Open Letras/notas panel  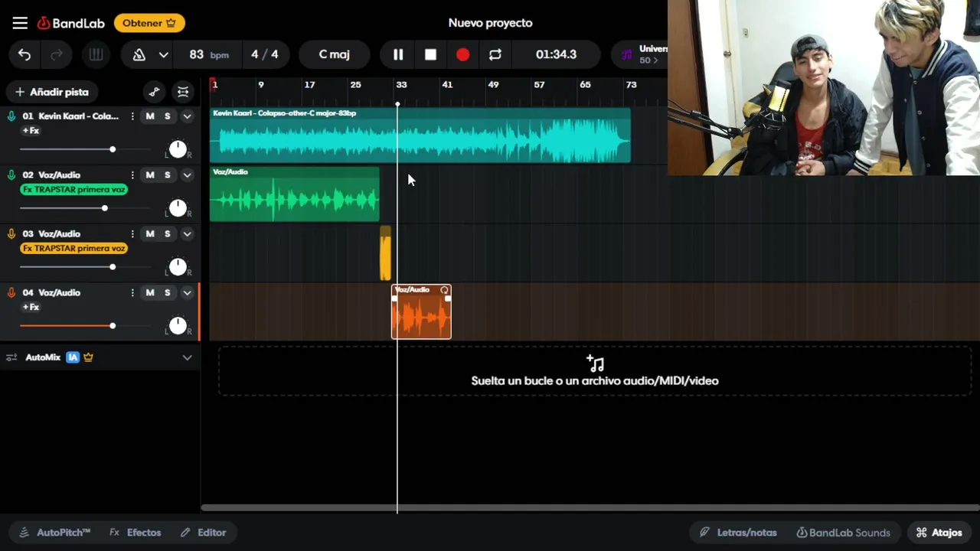[x=738, y=533]
